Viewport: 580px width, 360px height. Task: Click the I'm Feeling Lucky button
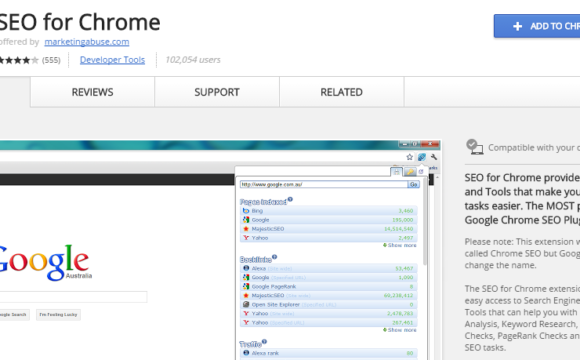pyautogui.click(x=58, y=314)
